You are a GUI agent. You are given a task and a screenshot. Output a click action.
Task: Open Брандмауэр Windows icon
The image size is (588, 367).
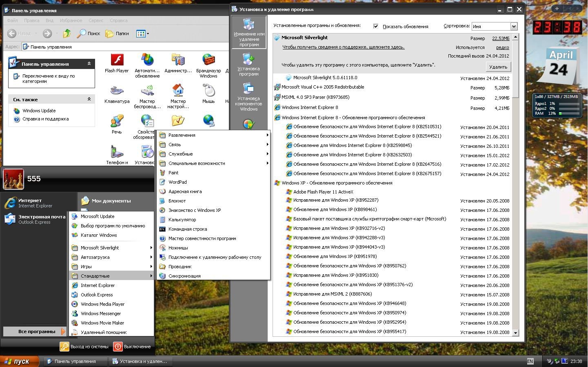pos(209,66)
